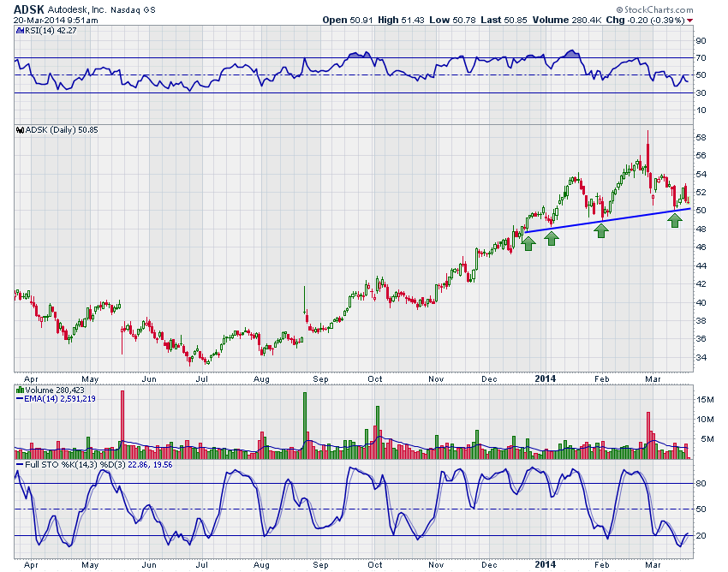Screen dimensions: 728x572
Task: Click the 56 price axis label
Action: [x=701, y=156]
